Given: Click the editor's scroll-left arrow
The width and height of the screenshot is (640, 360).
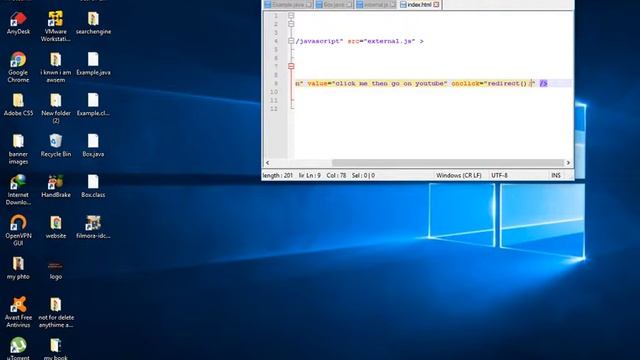Looking at the screenshot, I should (267, 163).
